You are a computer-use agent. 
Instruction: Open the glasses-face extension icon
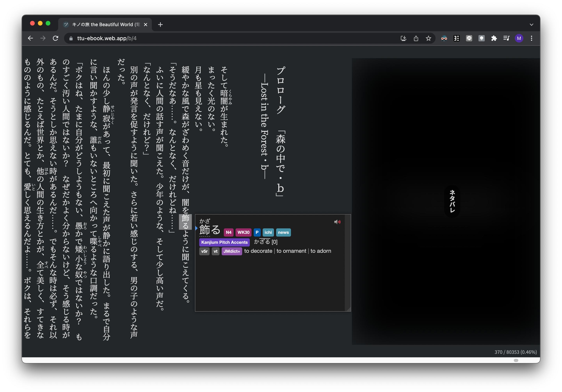(x=444, y=38)
